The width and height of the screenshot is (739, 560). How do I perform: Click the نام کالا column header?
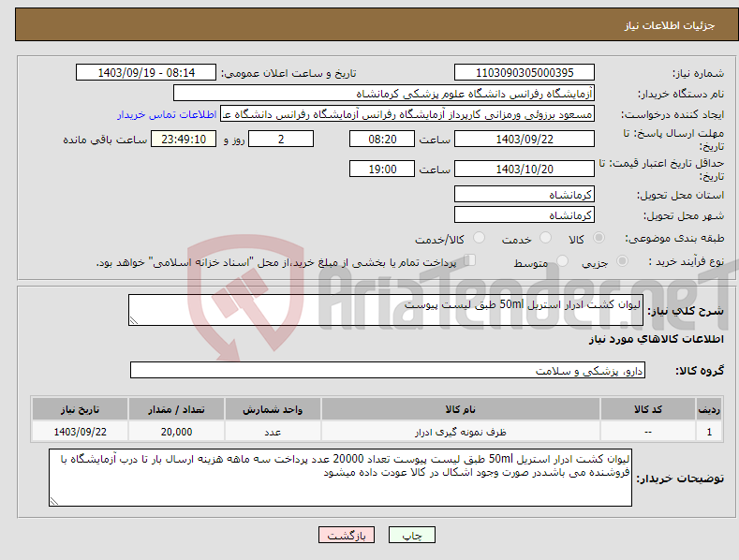click(461, 409)
